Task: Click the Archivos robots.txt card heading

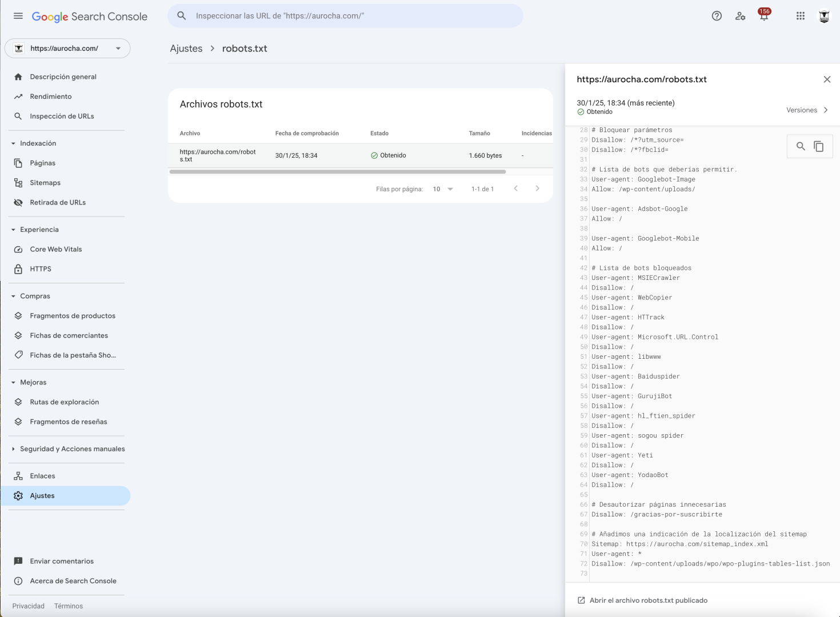Action: [221, 104]
